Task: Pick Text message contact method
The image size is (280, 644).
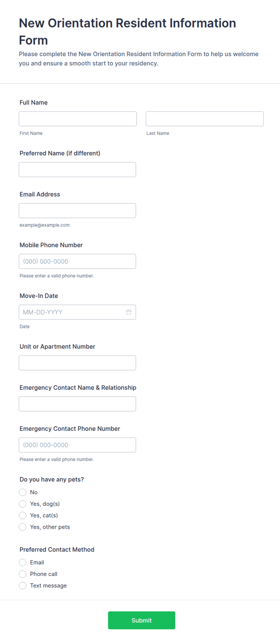Action: click(23, 586)
